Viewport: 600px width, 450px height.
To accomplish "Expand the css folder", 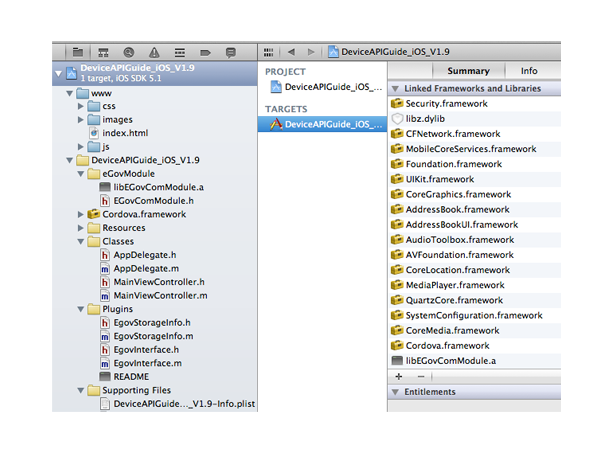I will coord(81,106).
